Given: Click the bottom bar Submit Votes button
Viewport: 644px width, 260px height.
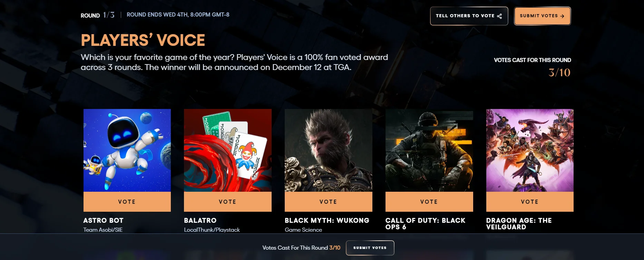Looking at the screenshot, I should point(370,248).
